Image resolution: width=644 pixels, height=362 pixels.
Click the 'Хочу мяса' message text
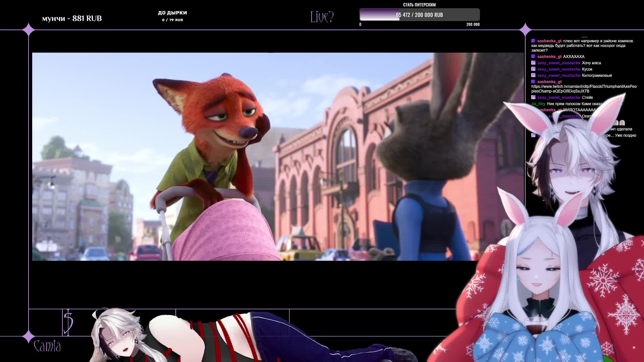click(x=591, y=63)
